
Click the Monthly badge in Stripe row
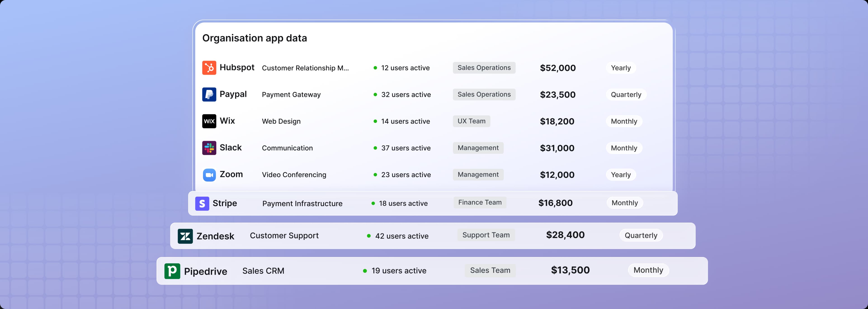[625, 203]
